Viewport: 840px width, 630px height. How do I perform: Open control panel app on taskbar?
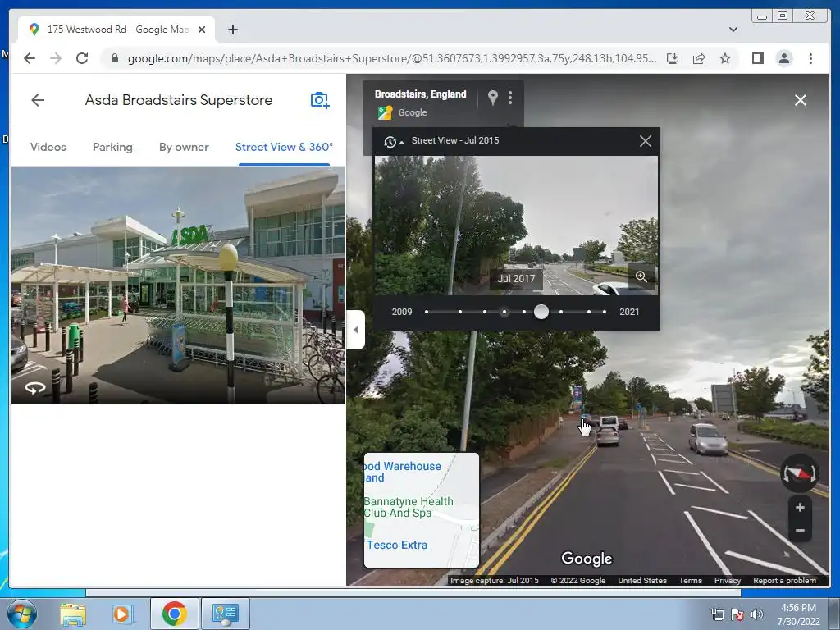point(225,614)
